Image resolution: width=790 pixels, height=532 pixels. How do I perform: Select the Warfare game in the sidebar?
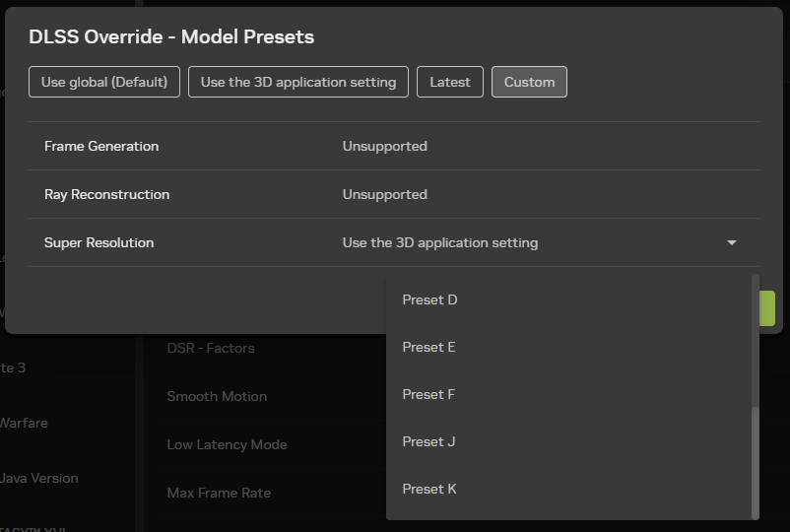[24, 423]
